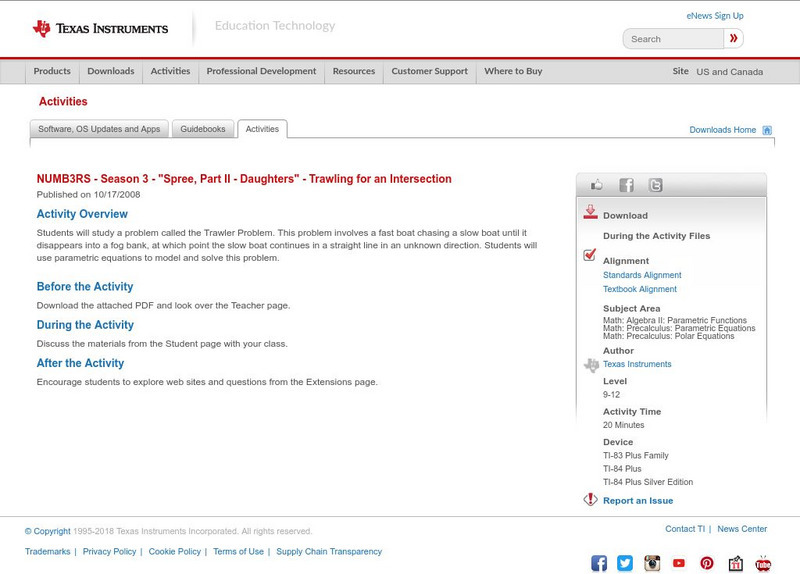Open the Copyright link in footer
Screen dimensions: 800x574
tap(47, 531)
